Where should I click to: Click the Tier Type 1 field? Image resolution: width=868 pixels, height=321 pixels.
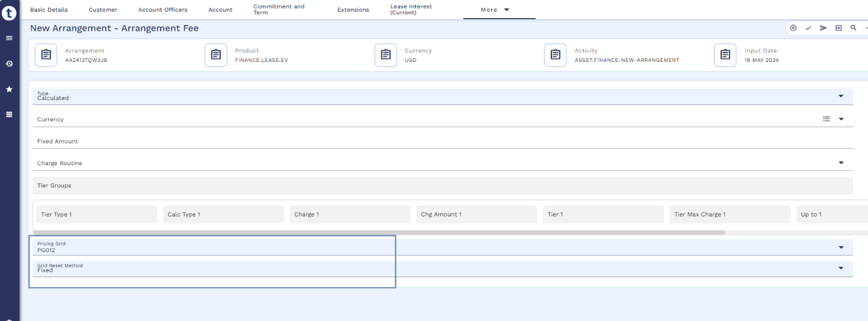[x=97, y=214]
